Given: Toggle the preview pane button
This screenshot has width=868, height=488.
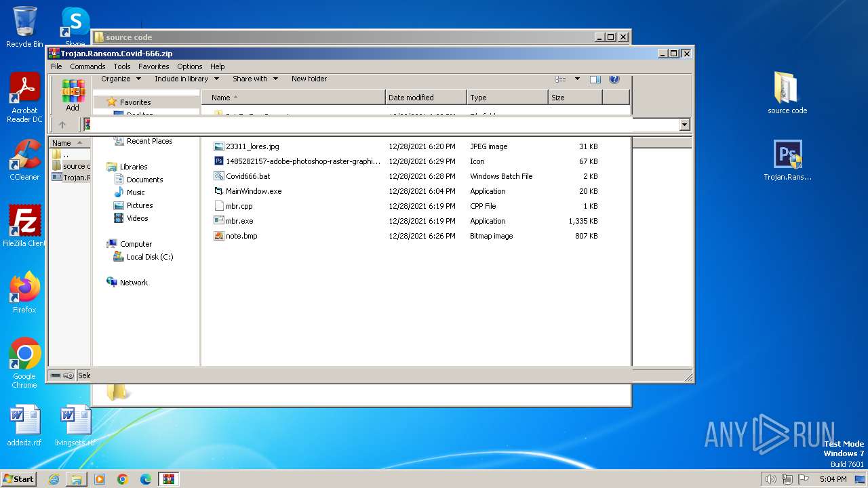Looking at the screenshot, I should click(x=595, y=79).
